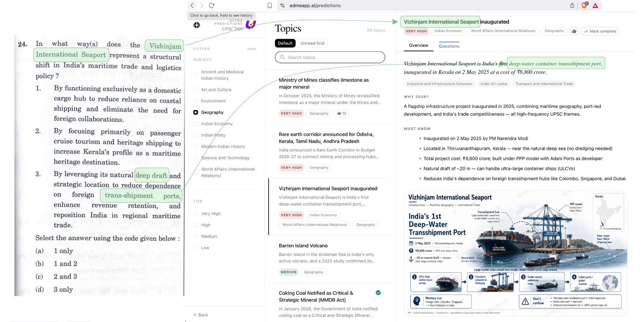This screenshot has height=322, width=644.
Task: Click the reset filters link
Action: pos(252,49)
